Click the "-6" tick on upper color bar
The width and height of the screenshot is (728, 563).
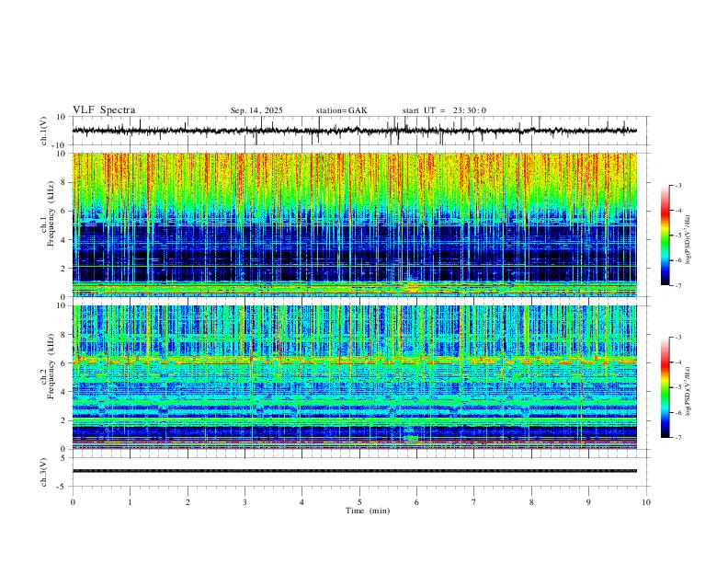pyautogui.click(x=677, y=260)
